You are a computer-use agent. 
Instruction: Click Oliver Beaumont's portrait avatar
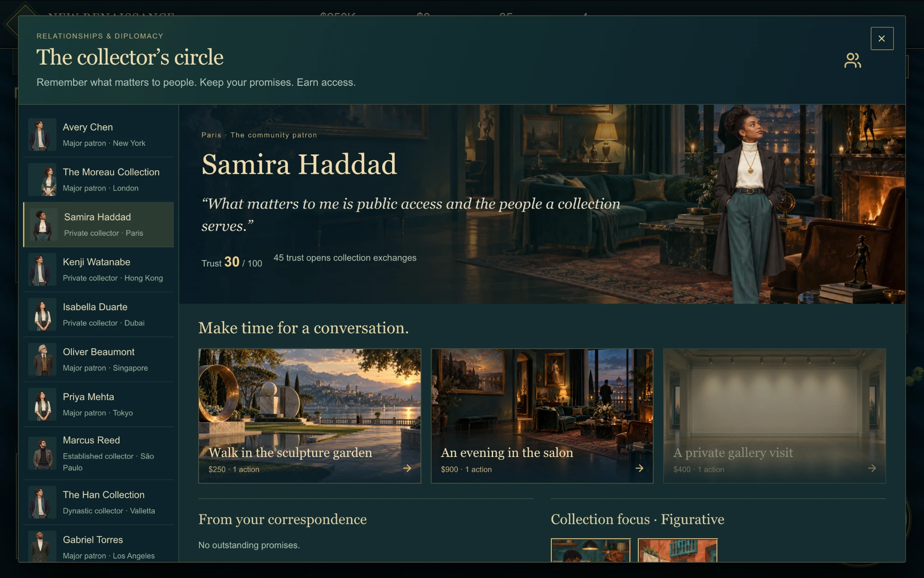(42, 359)
